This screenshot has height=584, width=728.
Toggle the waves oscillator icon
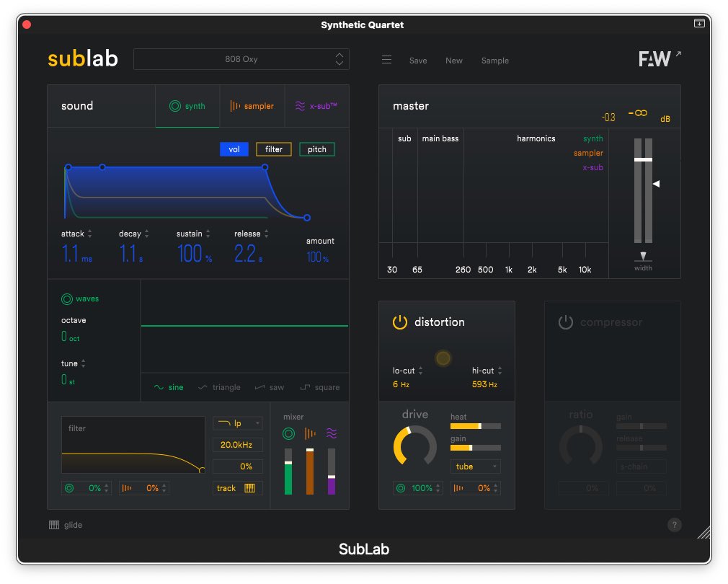coord(67,299)
